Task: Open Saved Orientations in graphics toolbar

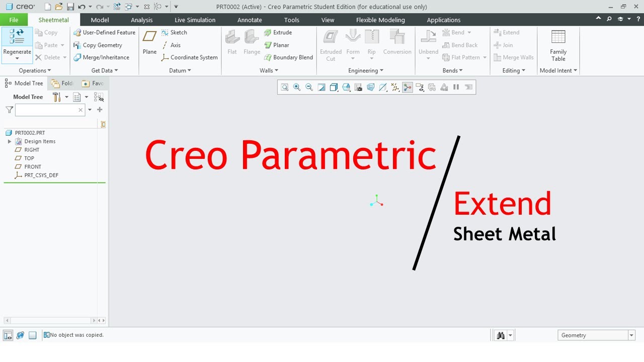Action: point(346,87)
